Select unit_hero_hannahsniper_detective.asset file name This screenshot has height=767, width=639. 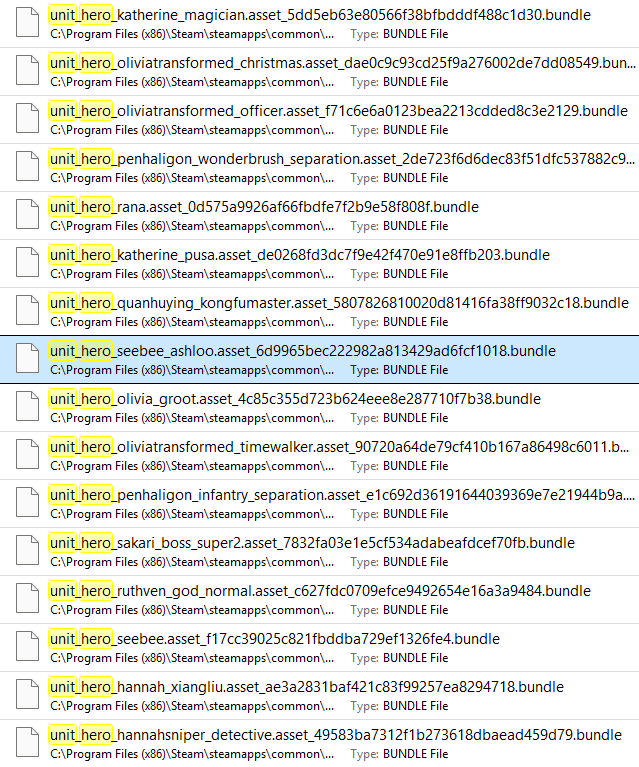(336, 734)
